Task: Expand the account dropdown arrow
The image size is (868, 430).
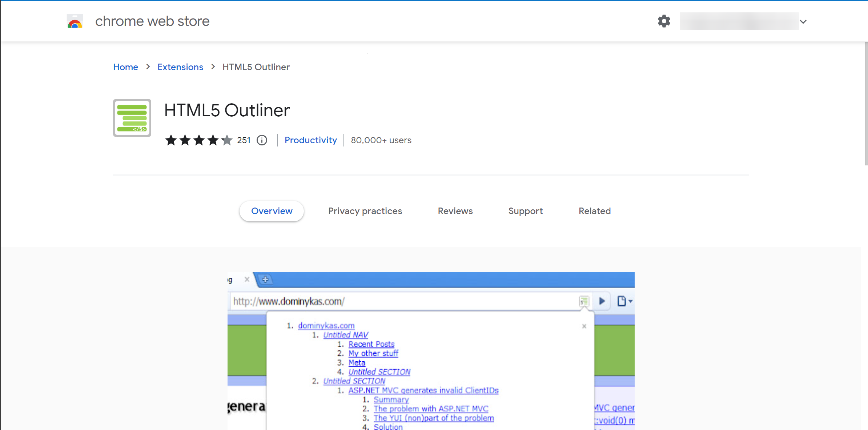Action: pyautogui.click(x=803, y=22)
